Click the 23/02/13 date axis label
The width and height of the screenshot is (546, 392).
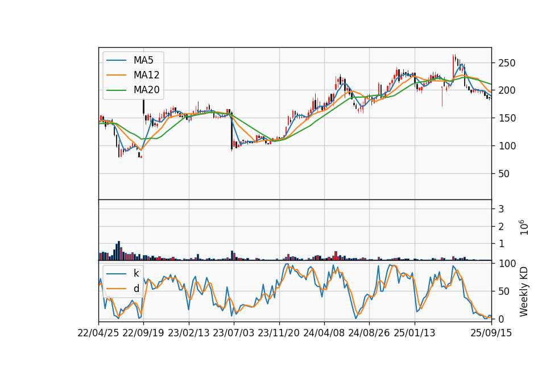[189, 333]
